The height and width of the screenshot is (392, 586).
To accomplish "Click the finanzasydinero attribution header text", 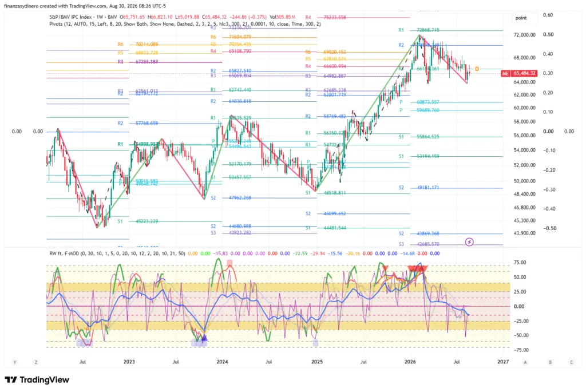I will [x=85, y=6].
